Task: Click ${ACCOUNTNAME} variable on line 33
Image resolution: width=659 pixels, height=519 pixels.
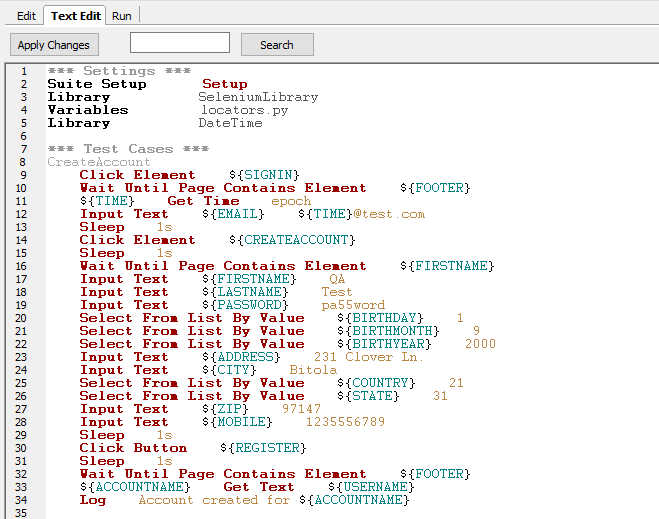Action: 135,487
